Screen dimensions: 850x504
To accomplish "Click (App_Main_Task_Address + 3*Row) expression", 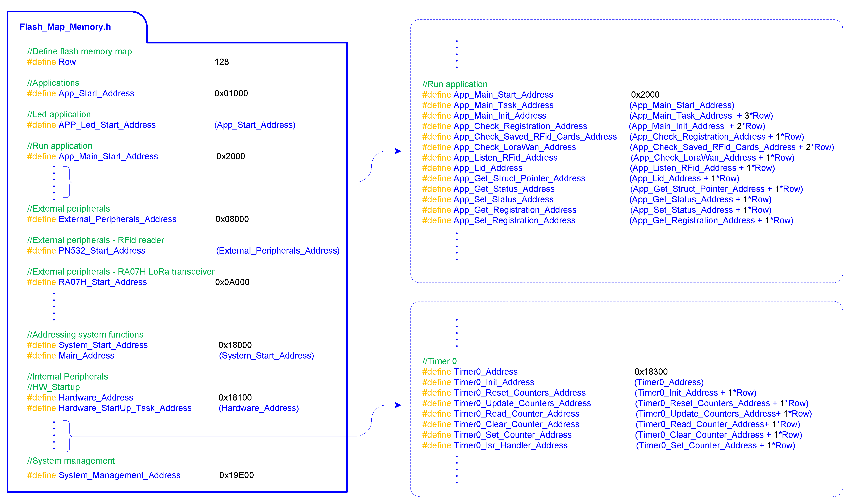I will pos(701,116).
